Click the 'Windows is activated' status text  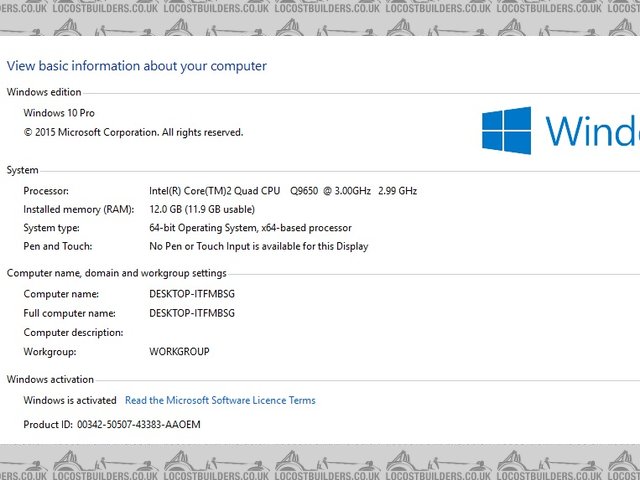point(70,400)
